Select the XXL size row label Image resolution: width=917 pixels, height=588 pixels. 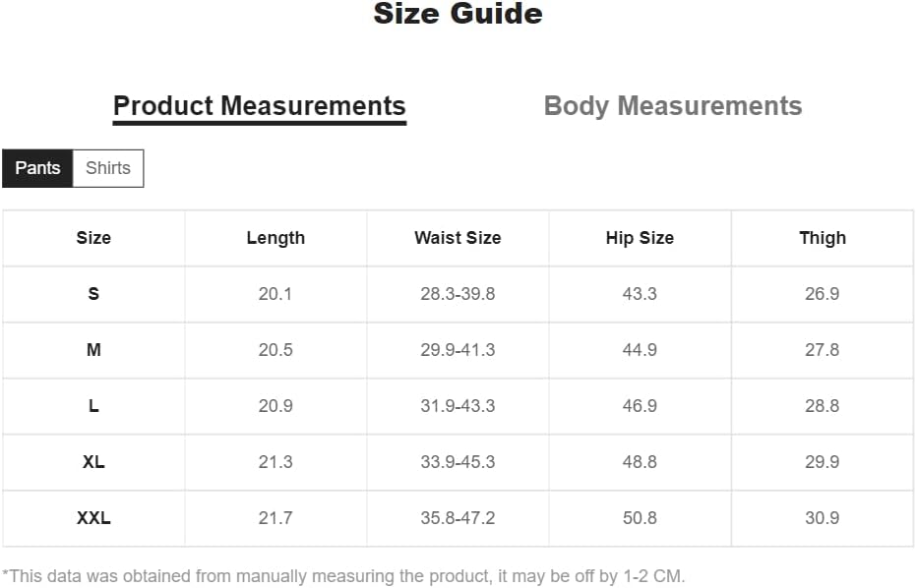(93, 518)
